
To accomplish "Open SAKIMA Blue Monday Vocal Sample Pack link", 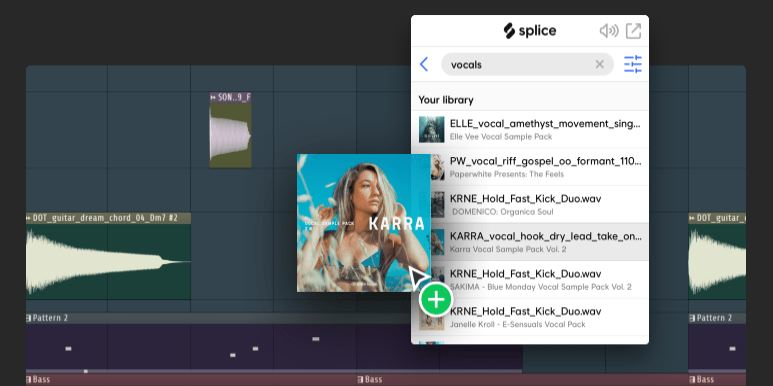I will (540, 287).
